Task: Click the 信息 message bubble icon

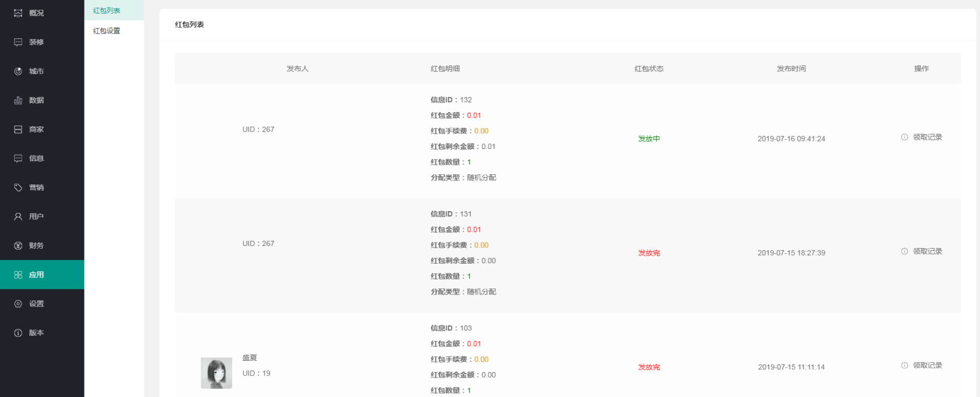Action: coord(18,158)
